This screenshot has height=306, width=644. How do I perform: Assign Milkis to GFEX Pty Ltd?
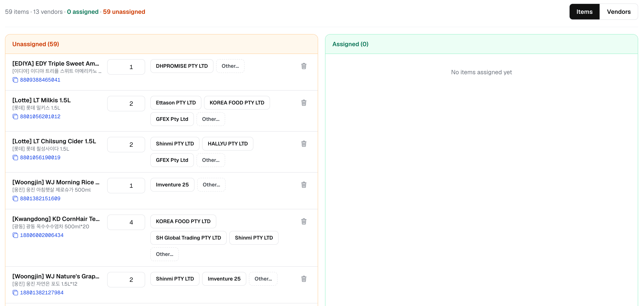click(172, 119)
